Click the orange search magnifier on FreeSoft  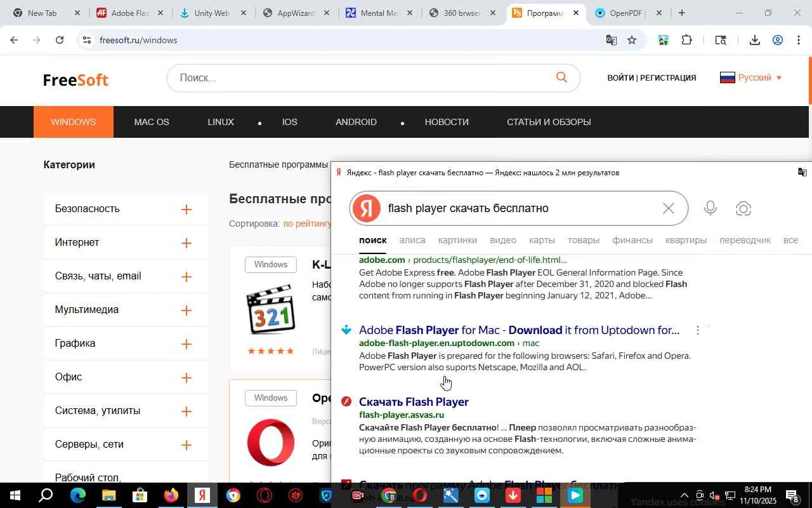[x=561, y=77]
